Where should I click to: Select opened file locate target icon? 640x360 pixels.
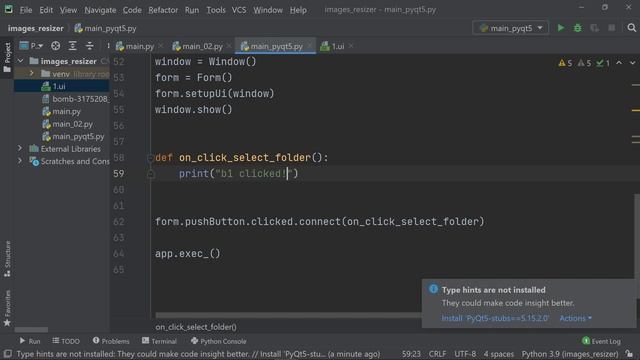56,46
